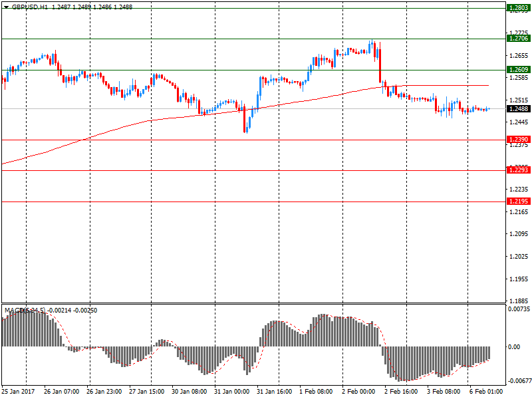Click the 1.2025 price scale value
532x399 pixels.
click(x=519, y=256)
